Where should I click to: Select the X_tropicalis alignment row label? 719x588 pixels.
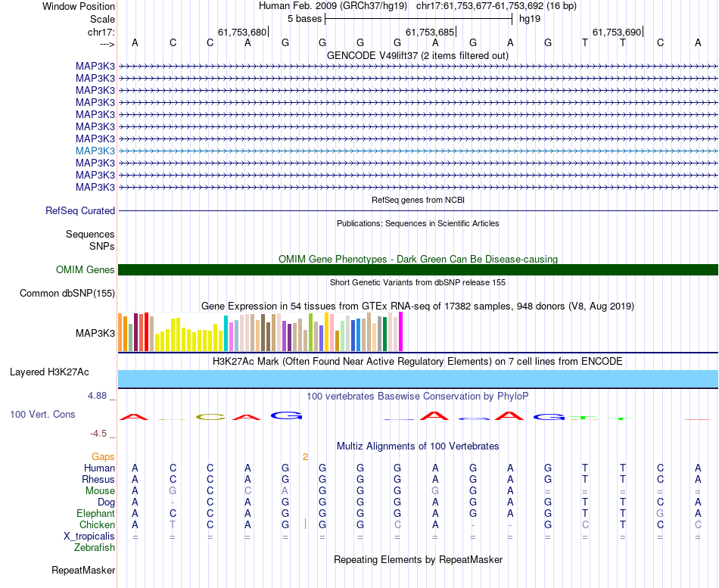[x=89, y=537]
